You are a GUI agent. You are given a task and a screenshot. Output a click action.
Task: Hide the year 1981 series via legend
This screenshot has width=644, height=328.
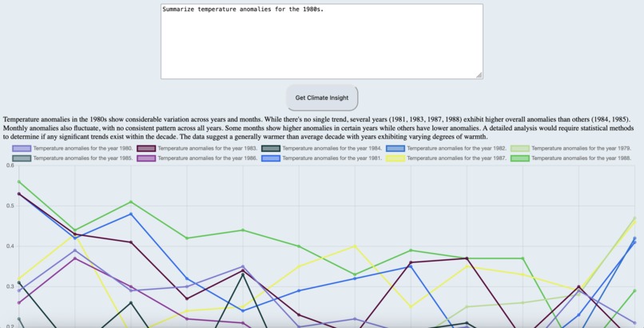click(321, 158)
